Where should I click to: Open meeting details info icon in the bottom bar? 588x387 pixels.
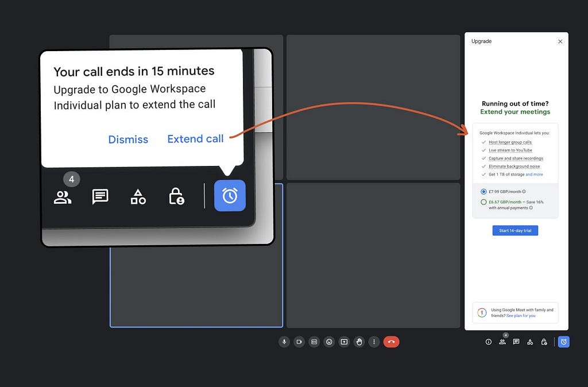(488, 342)
